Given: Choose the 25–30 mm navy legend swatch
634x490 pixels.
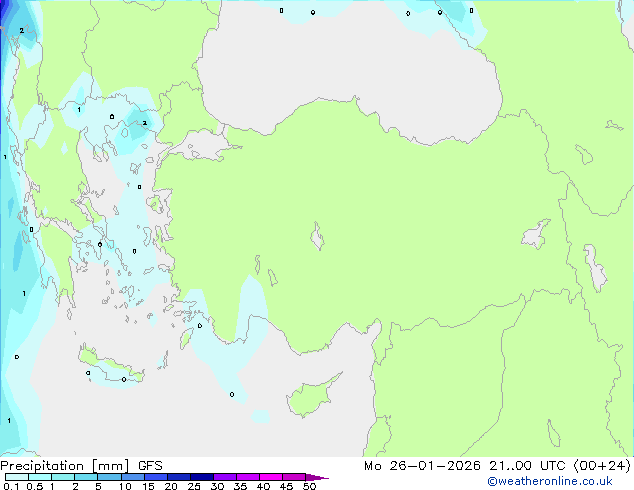Looking at the screenshot, I should point(202,477).
